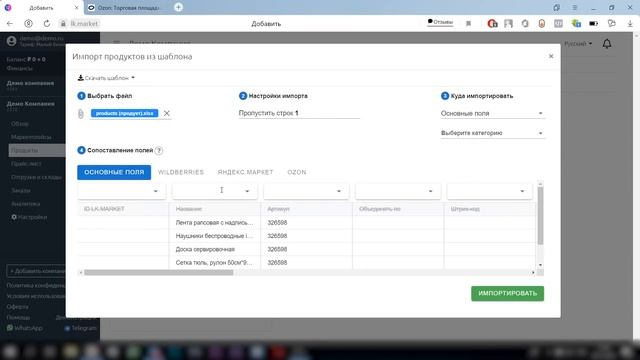Click the field mapping help question icon
Image resolution: width=640 pixels, height=360 pixels.
(x=159, y=151)
